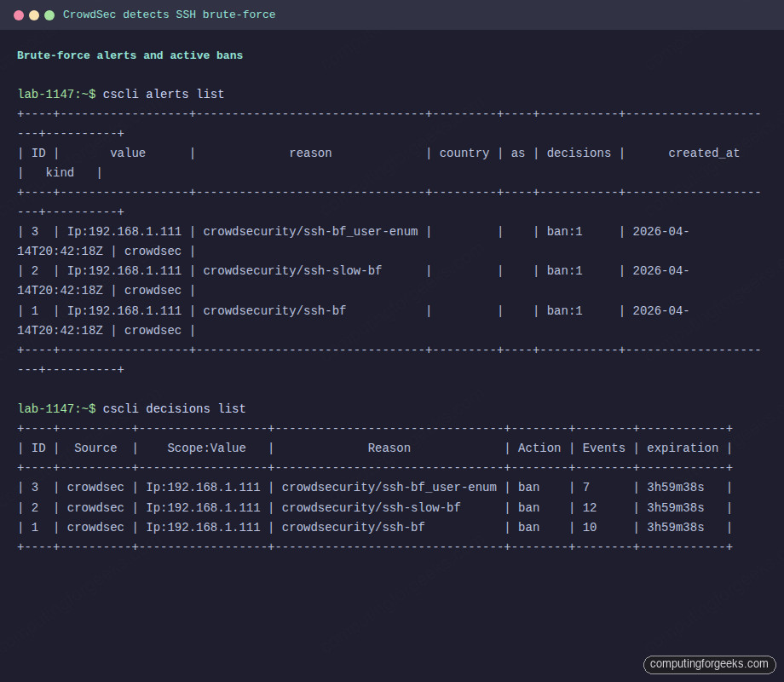Click the green zoom traffic-light icon
This screenshot has width=784, height=682.
pos(48,14)
